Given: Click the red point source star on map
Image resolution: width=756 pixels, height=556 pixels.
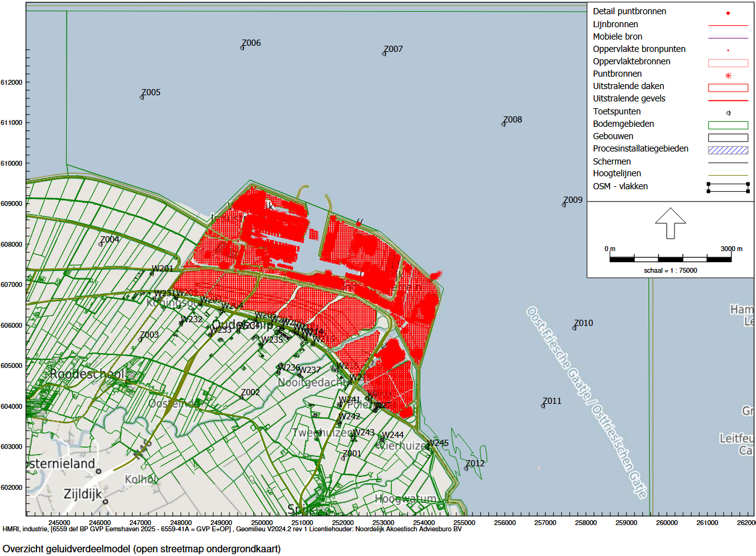Looking at the screenshot, I should coord(436,275).
